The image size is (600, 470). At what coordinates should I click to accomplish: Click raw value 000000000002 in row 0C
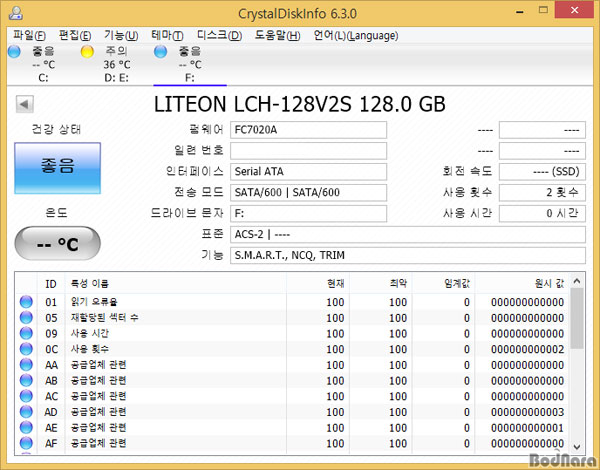(x=527, y=349)
